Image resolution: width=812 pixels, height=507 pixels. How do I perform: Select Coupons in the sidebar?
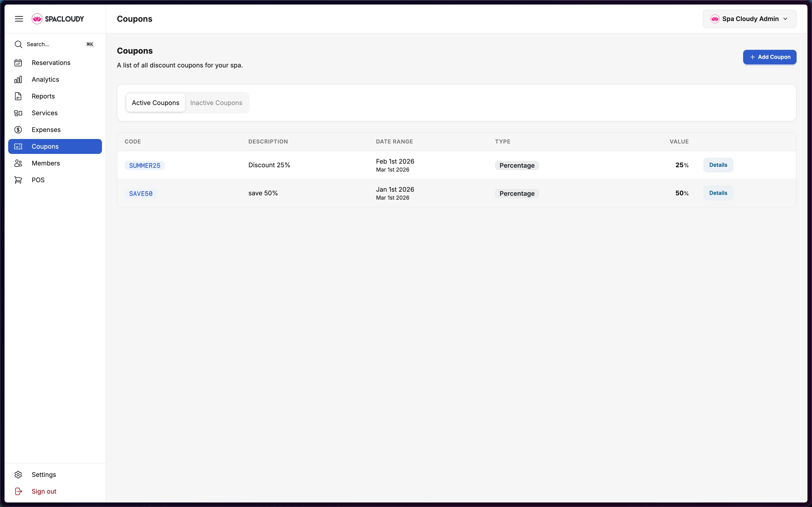pyautogui.click(x=55, y=146)
